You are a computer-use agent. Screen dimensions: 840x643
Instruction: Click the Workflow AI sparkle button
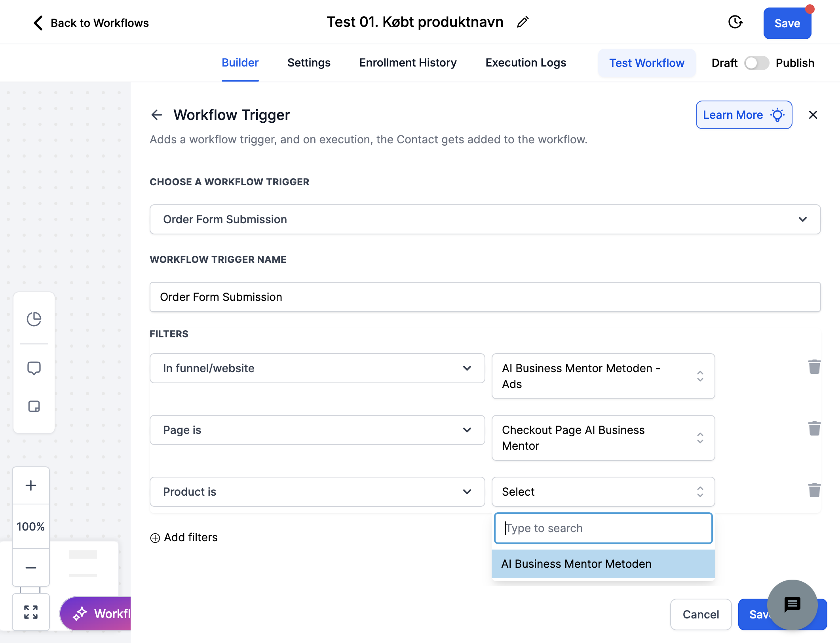click(96, 614)
